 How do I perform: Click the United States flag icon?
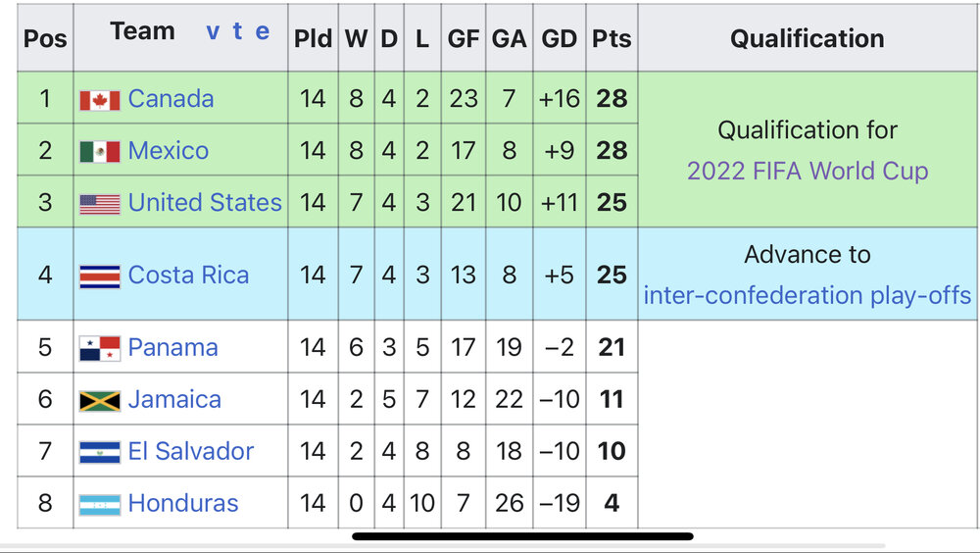(x=100, y=203)
